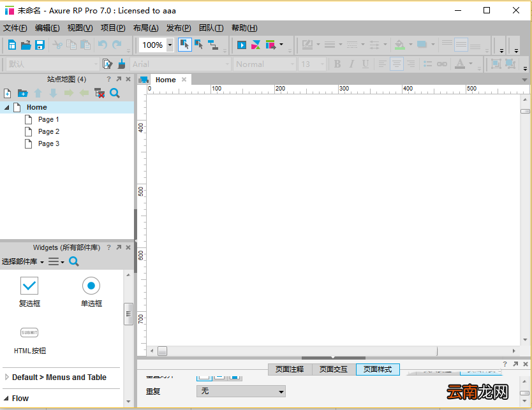Open the 视图(V) menu
The width and height of the screenshot is (532, 410).
(x=80, y=28)
